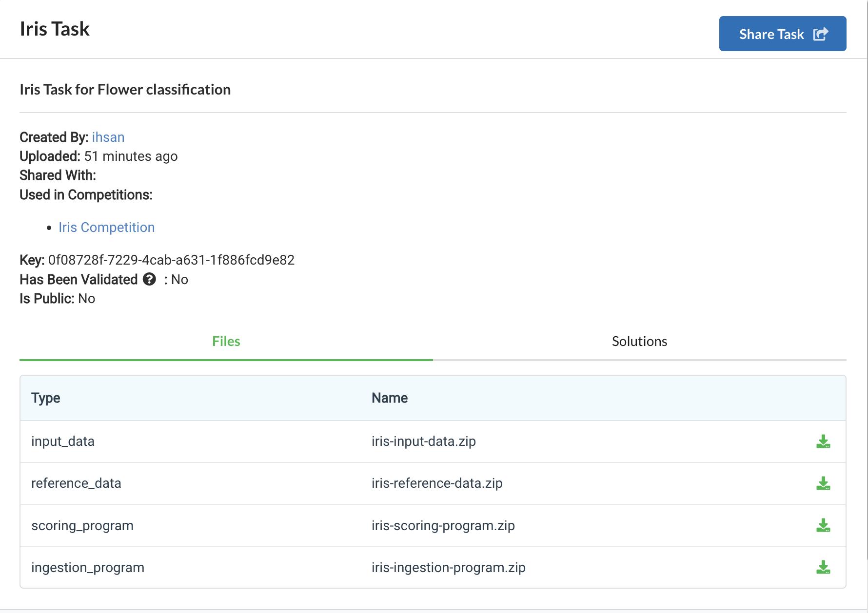The height and width of the screenshot is (613, 868).
Task: Click the Type column header
Action: click(x=46, y=398)
